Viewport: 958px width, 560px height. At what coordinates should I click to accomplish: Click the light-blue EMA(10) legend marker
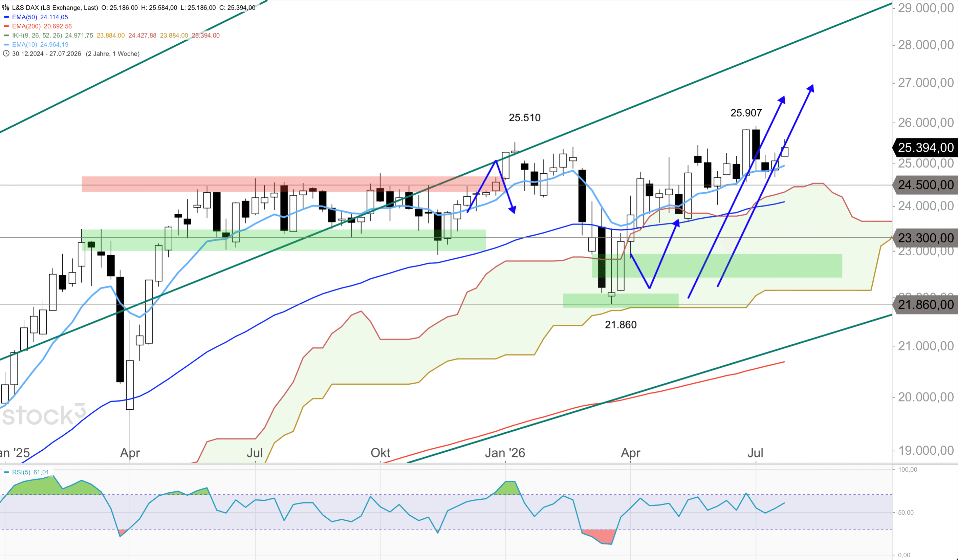pyautogui.click(x=6, y=44)
